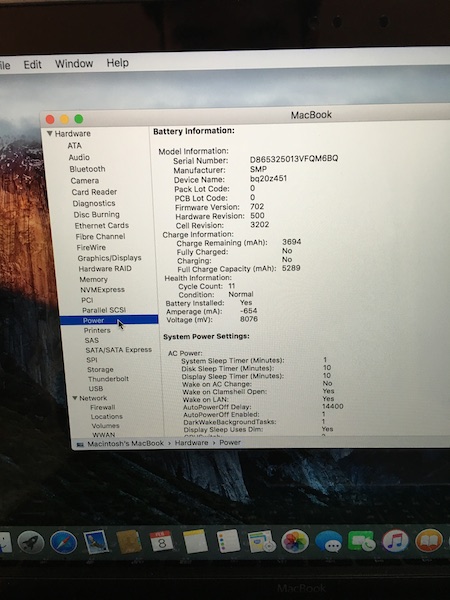
Task: Launch iTunes from the Dock
Action: pos(395,541)
